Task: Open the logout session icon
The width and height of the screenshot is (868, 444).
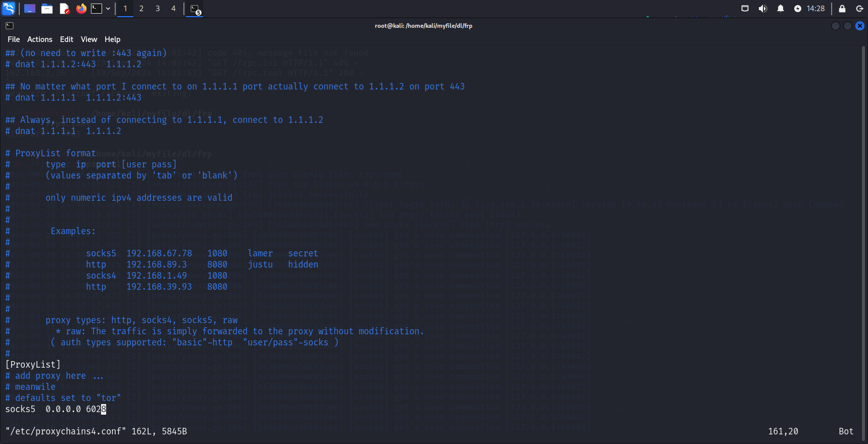Action: (859, 9)
